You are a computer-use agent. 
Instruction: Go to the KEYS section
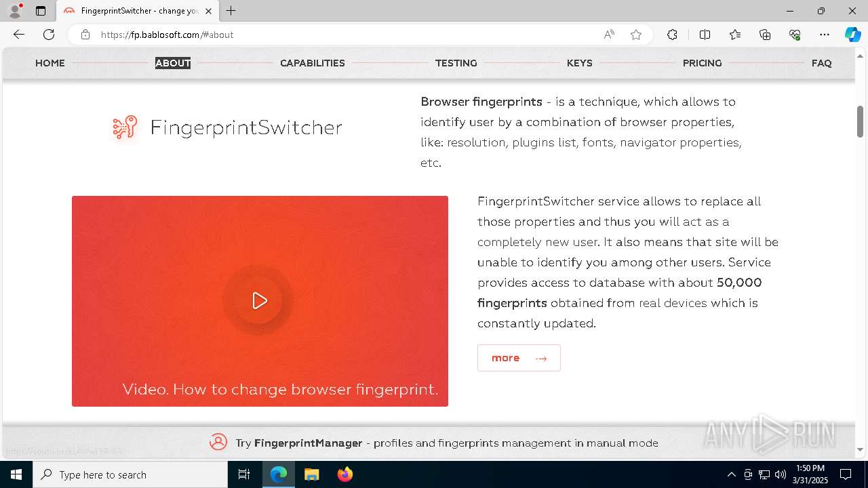point(580,63)
